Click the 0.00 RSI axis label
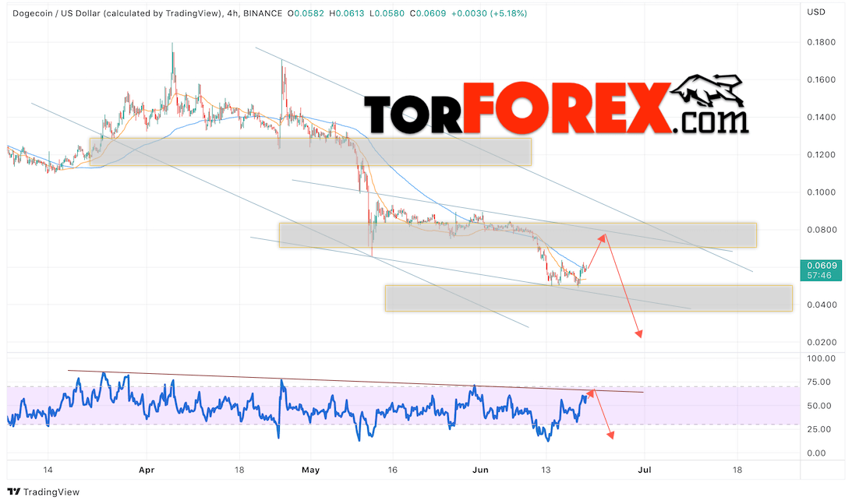Image resolution: width=852 pixels, height=504 pixels. point(816,453)
